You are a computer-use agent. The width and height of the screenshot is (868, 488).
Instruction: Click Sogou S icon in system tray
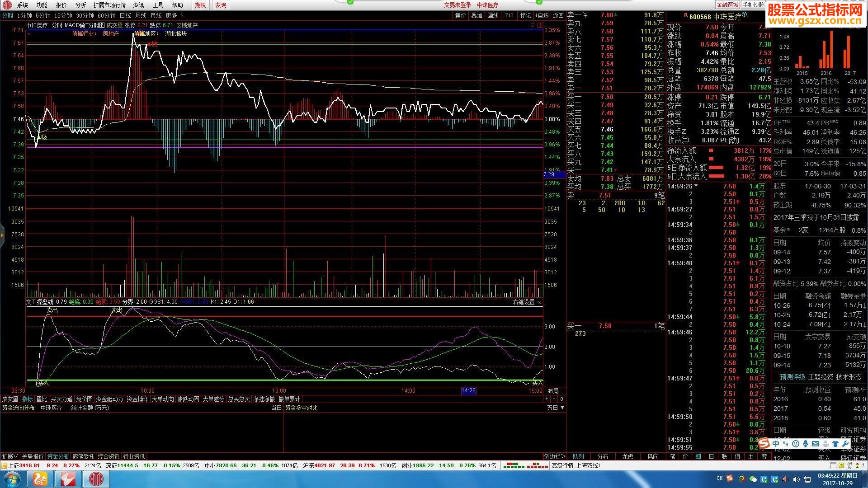pyautogui.click(x=731, y=479)
